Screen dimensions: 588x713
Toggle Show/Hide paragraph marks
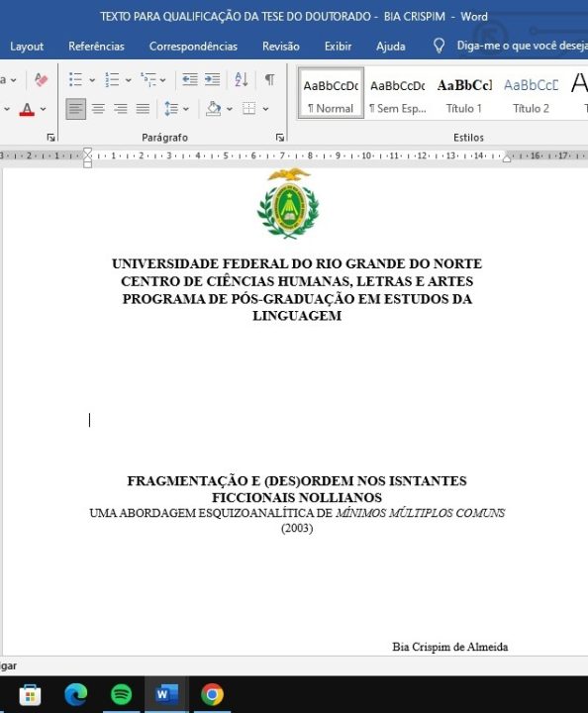269,79
